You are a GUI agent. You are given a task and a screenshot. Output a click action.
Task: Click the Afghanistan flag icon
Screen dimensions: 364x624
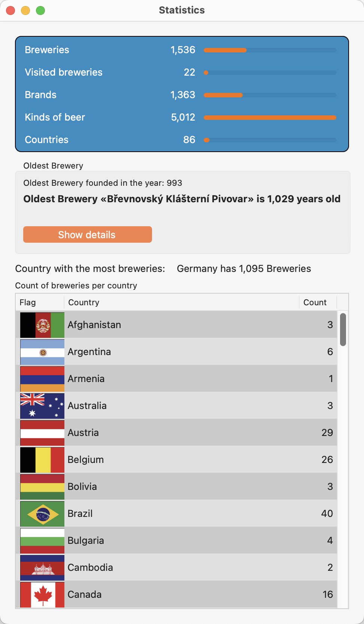[42, 325]
